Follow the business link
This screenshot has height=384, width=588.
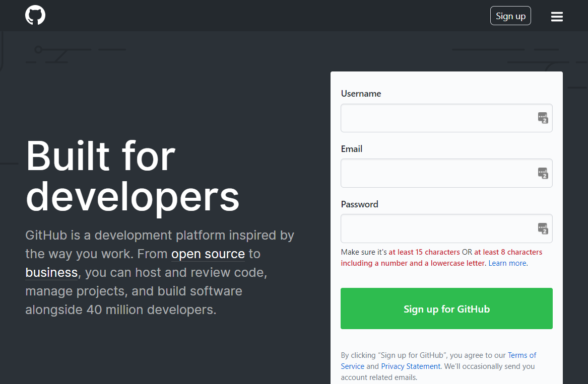pyautogui.click(x=51, y=273)
